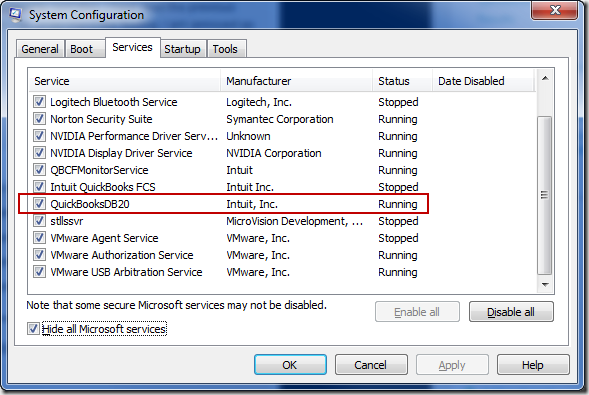
Task: Sort services by Status column header
Action: (x=402, y=81)
